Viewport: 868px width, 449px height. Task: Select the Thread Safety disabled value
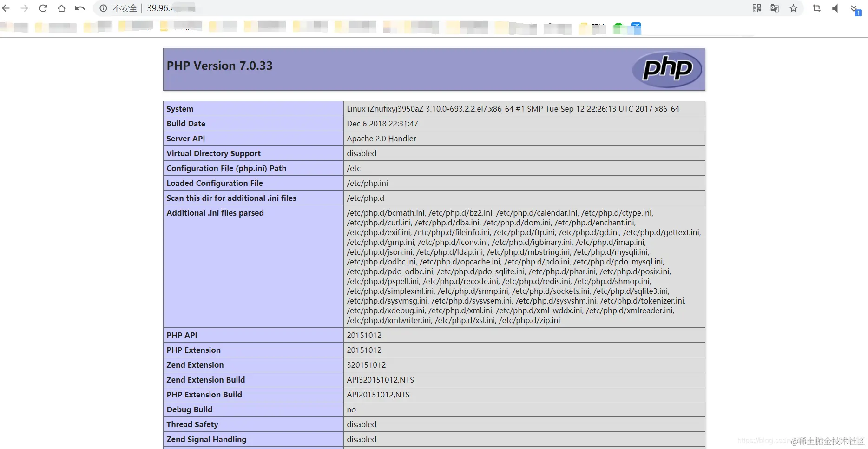click(x=362, y=424)
